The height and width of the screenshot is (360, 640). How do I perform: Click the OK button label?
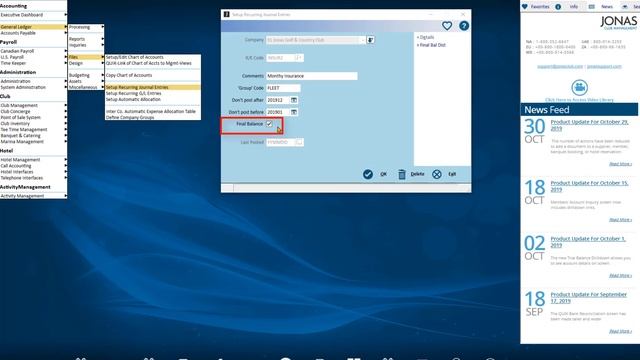click(383, 174)
